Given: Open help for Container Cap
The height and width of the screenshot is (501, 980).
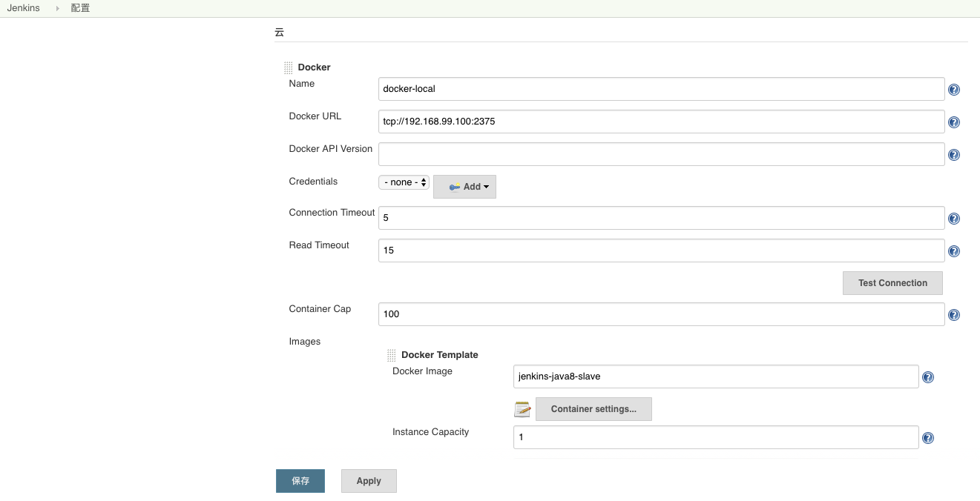Looking at the screenshot, I should (954, 315).
